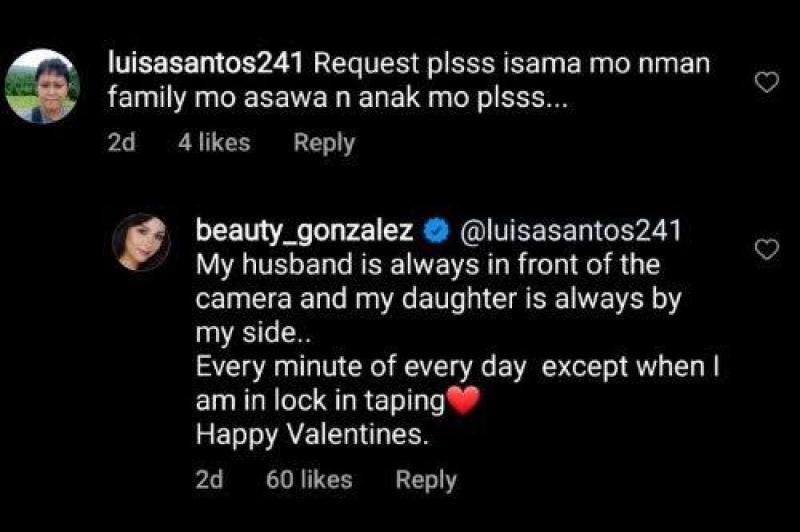The width and height of the screenshot is (800, 532).
Task: Click the @luisasantos241 mention
Action: click(x=568, y=231)
